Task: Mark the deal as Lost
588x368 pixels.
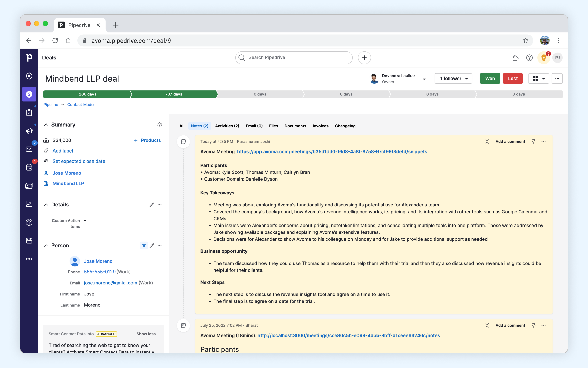Action: tap(513, 78)
